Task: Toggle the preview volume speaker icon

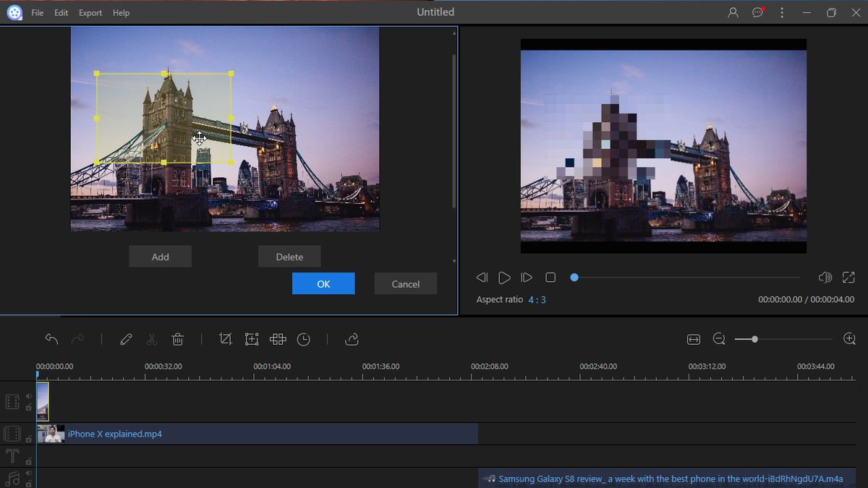Action: (825, 278)
